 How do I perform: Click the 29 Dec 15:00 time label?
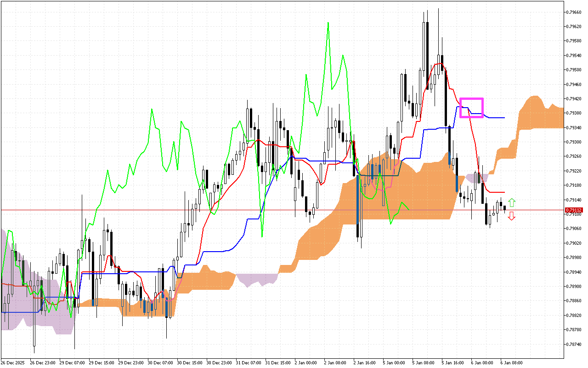pyautogui.click(x=101, y=362)
